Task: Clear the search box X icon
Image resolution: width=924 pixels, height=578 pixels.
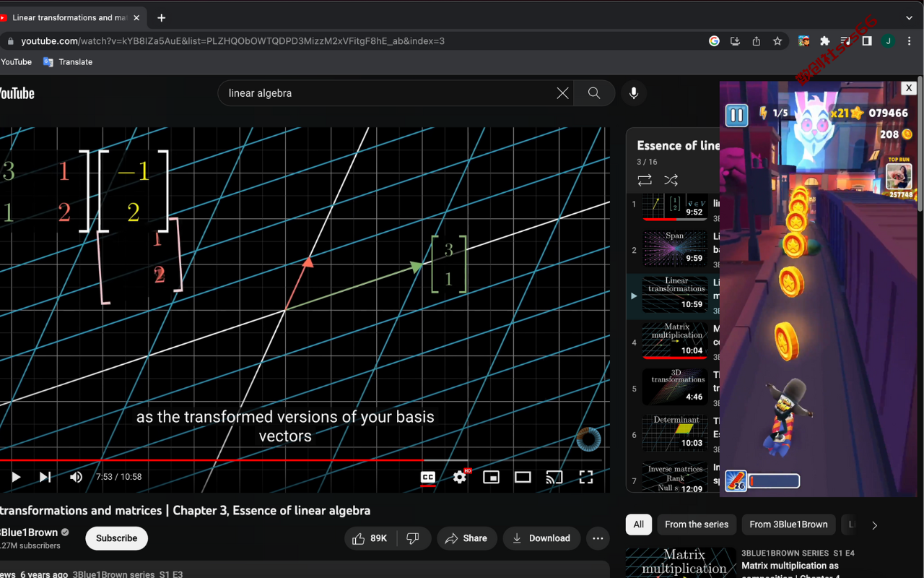Action: (562, 93)
